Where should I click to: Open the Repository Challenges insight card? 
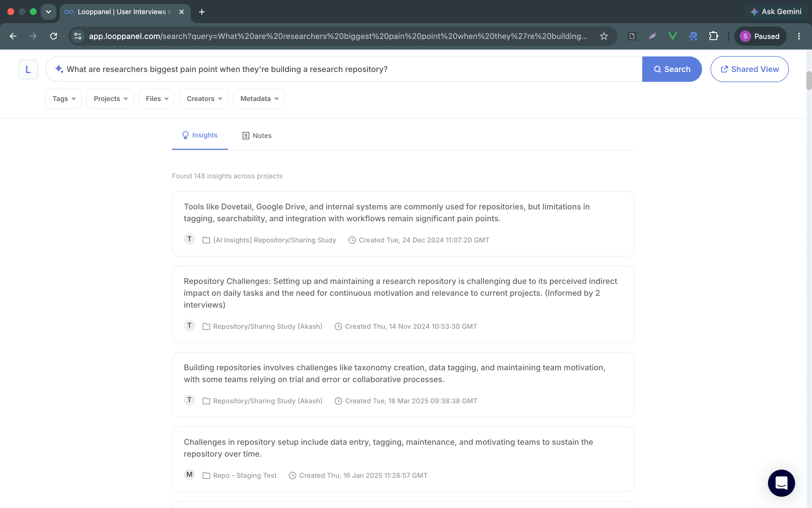[x=403, y=304]
